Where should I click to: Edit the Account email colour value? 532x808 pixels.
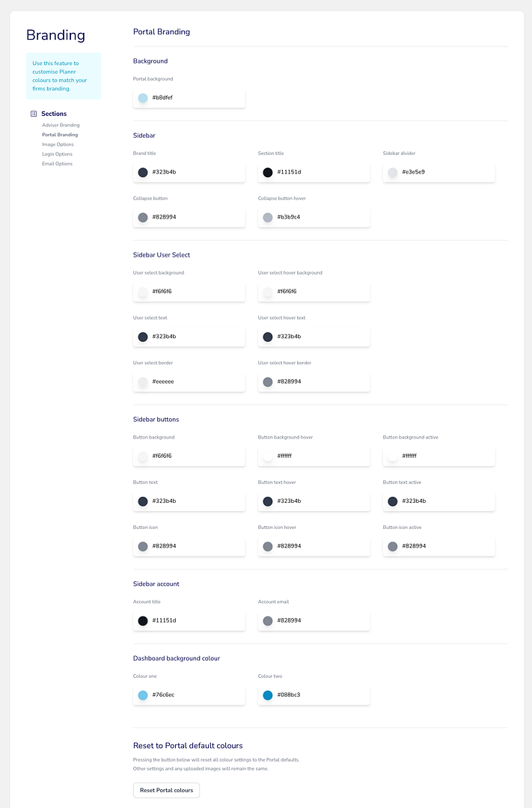(314, 620)
